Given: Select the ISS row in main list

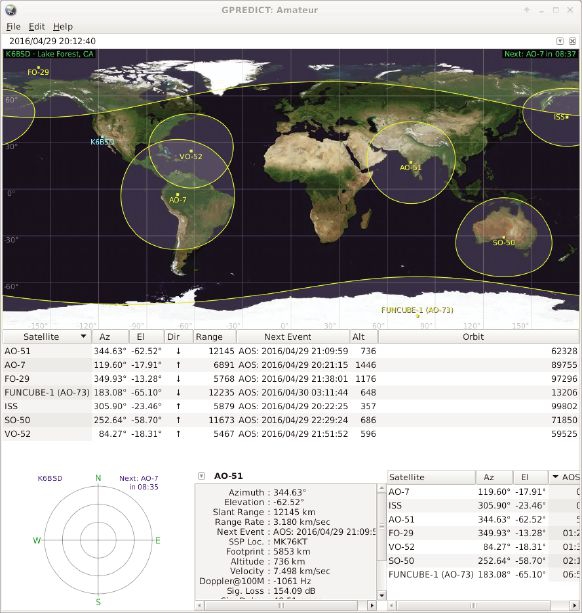Looking at the screenshot, I should 291,406.
